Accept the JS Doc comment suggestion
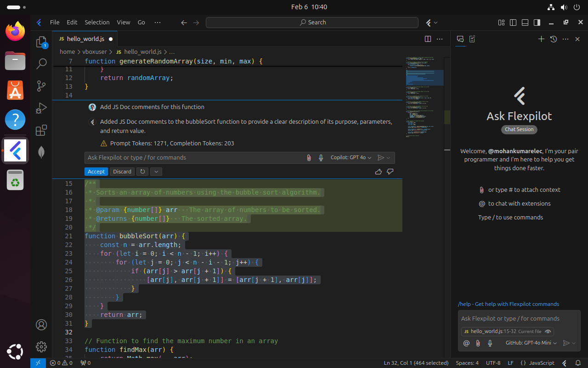 (x=96, y=172)
